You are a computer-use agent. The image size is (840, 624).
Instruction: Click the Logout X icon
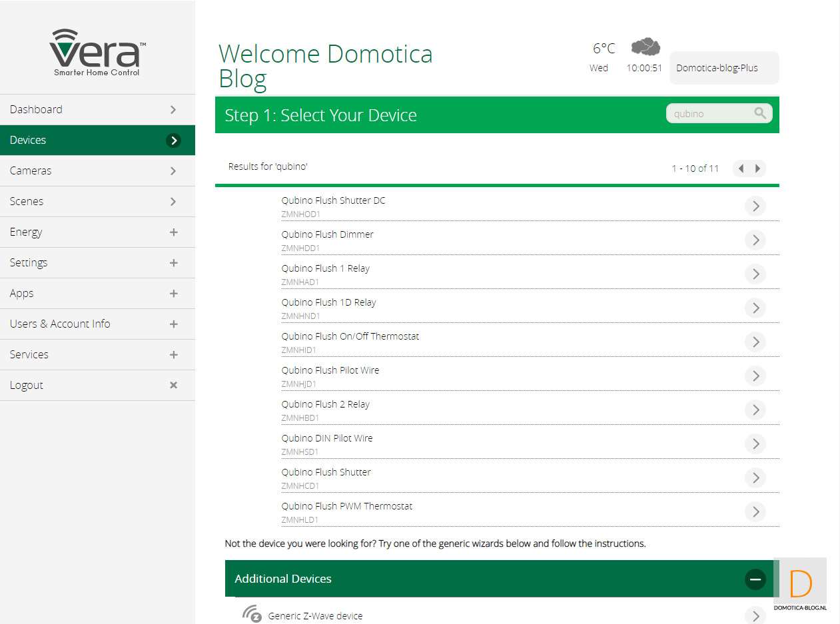pyautogui.click(x=173, y=385)
